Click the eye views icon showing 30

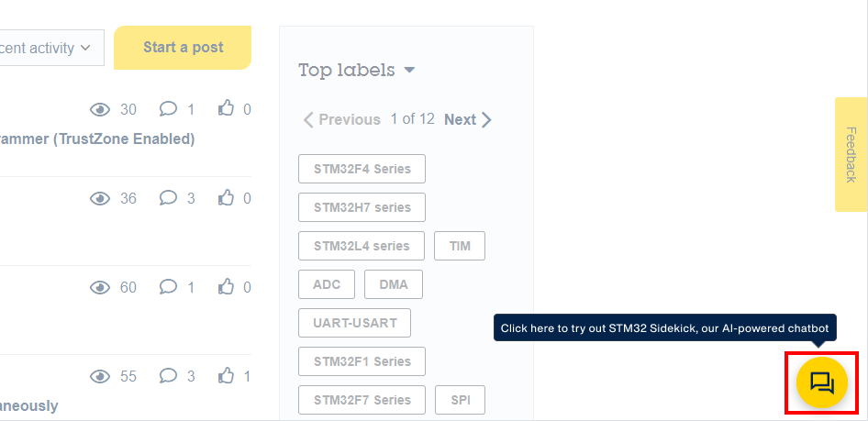[100, 110]
